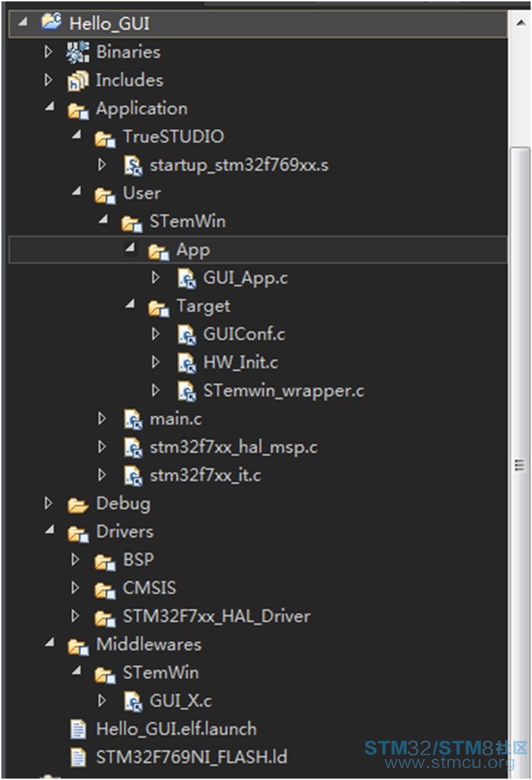Expand the Includes node
The height and width of the screenshot is (780, 532).
point(48,80)
